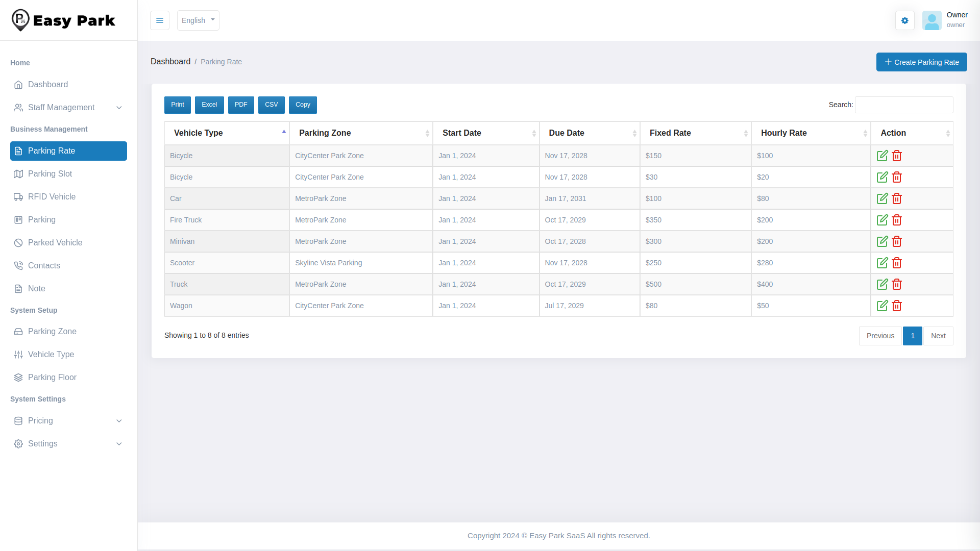Open the Vehicle Type settings page
980x551 pixels.
[x=51, y=354]
